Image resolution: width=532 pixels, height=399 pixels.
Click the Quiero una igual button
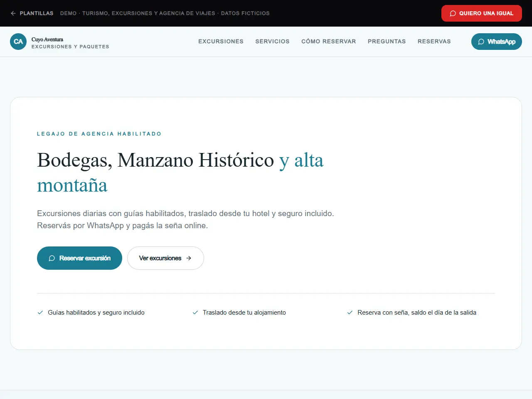coord(481,13)
